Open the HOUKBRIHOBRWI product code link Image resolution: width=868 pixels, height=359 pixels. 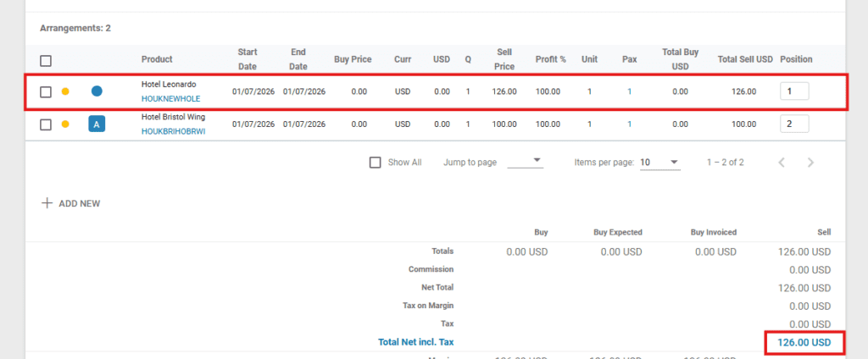point(173,131)
